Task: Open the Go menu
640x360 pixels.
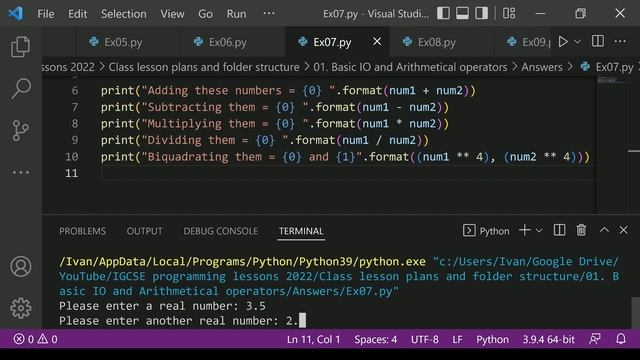Action: (x=205, y=14)
